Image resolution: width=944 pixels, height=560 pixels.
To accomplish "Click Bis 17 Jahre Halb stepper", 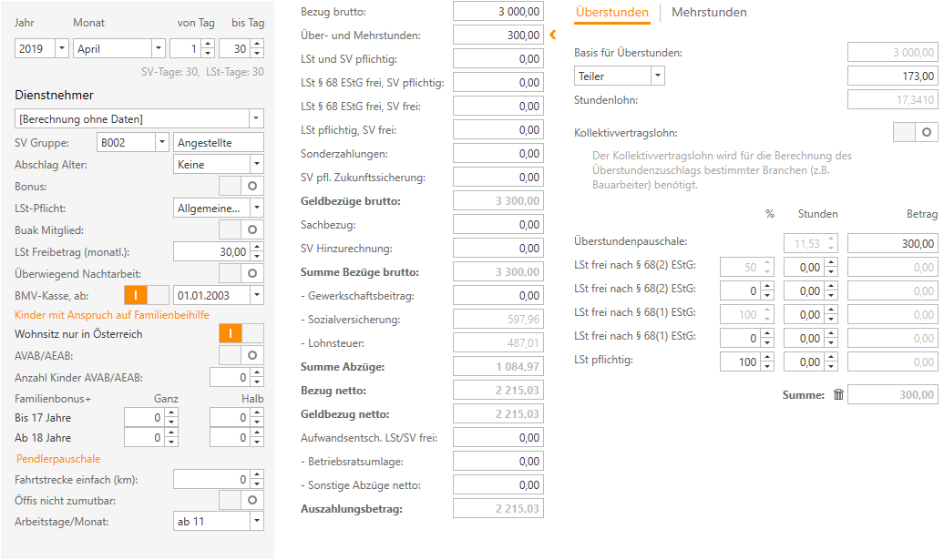I will pyautogui.click(x=257, y=417).
